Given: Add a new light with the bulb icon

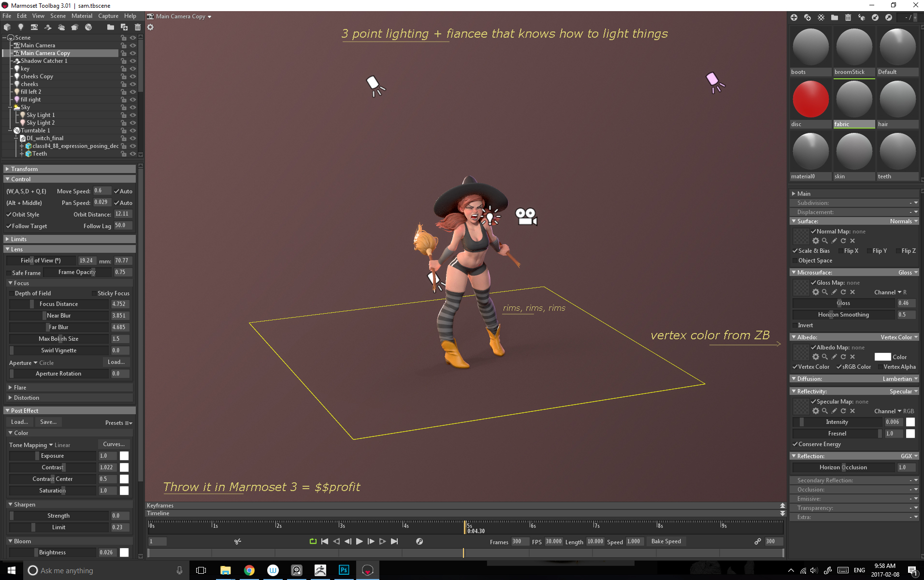Looking at the screenshot, I should [21, 27].
